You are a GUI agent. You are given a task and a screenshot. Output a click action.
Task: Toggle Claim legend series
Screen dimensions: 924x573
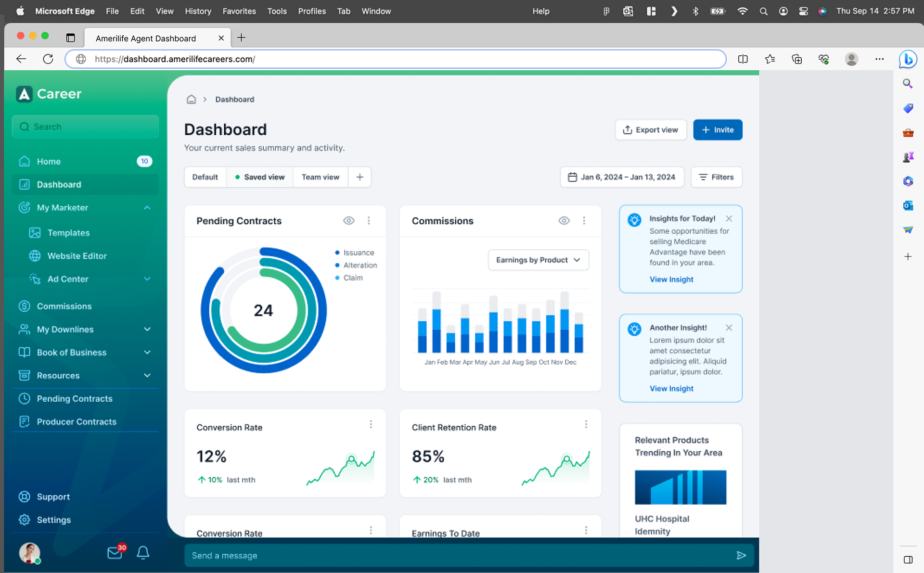tap(349, 278)
